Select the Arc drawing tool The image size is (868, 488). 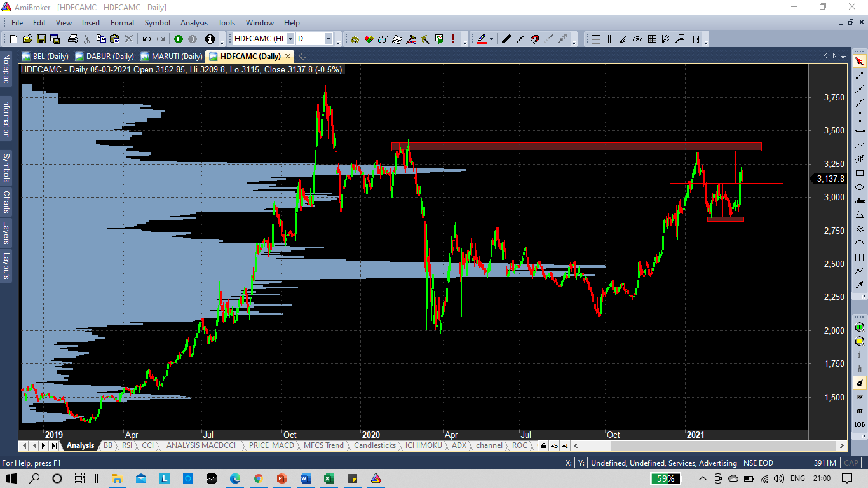click(x=859, y=242)
